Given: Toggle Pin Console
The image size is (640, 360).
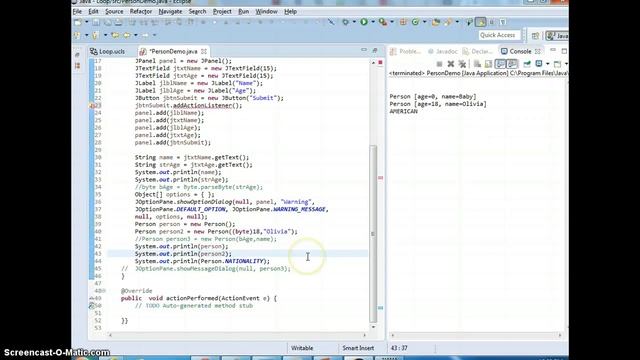Looking at the screenshot, I should (527, 64).
